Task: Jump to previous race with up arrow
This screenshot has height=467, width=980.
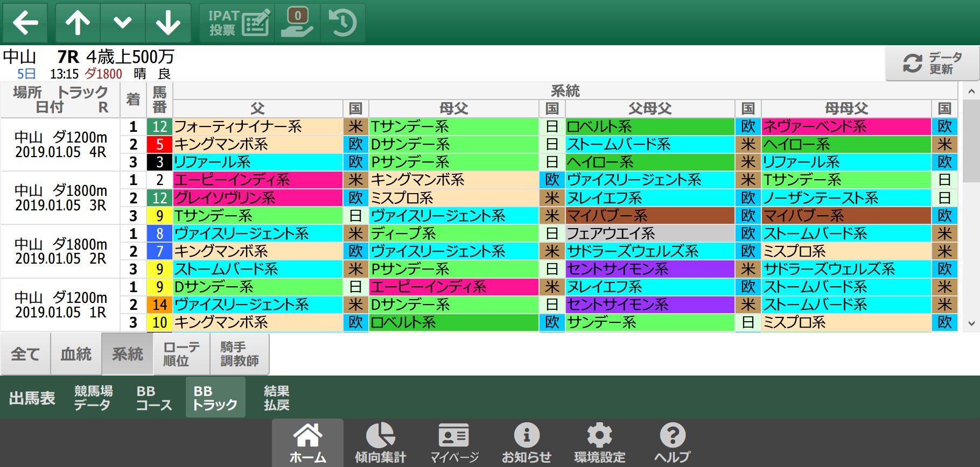Action: click(78, 23)
